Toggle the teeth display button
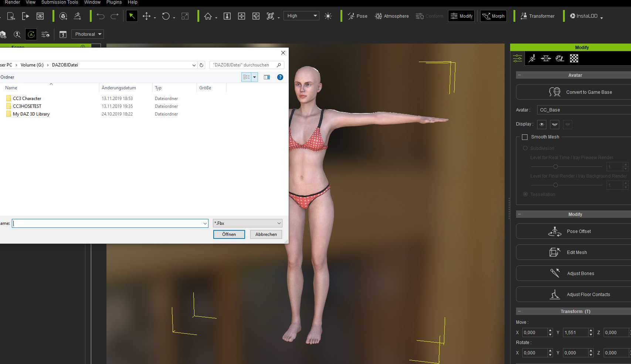This screenshot has width=631, height=364. [x=554, y=124]
